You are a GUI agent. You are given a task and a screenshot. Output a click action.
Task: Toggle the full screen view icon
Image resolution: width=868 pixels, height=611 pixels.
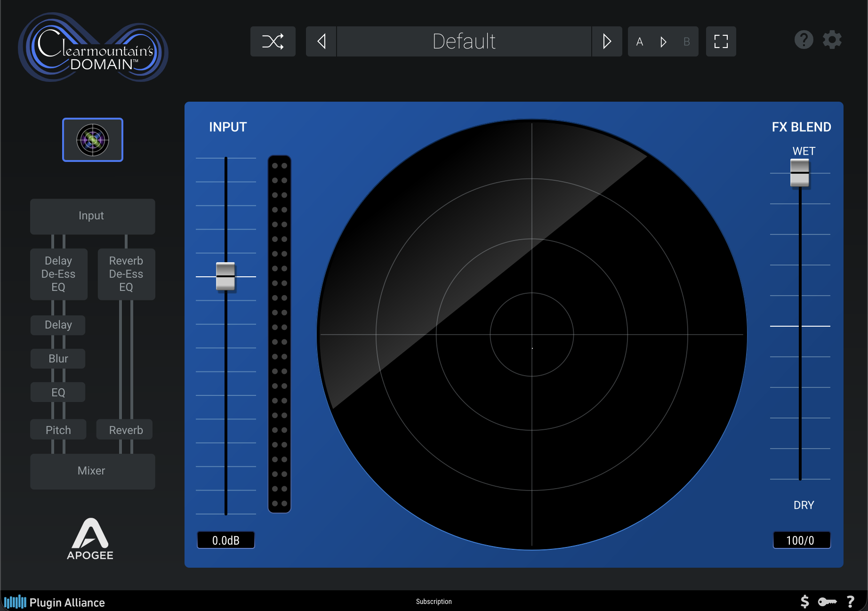coord(721,41)
